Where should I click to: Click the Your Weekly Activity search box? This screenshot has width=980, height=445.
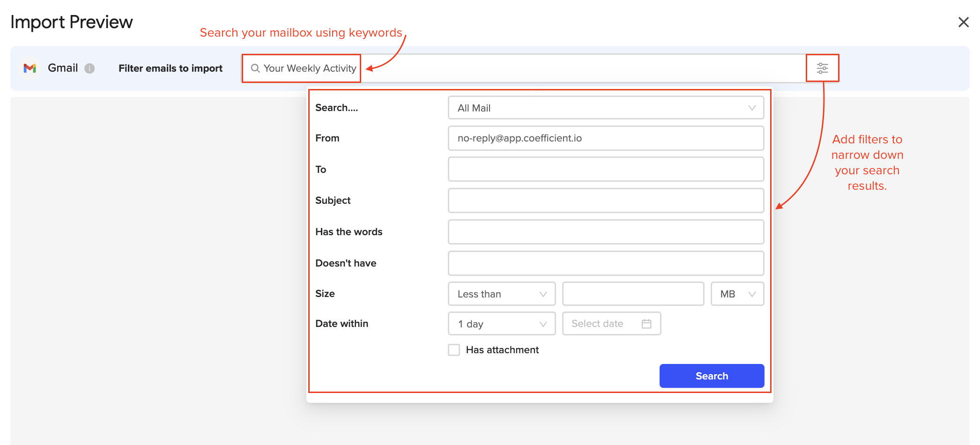pos(310,68)
